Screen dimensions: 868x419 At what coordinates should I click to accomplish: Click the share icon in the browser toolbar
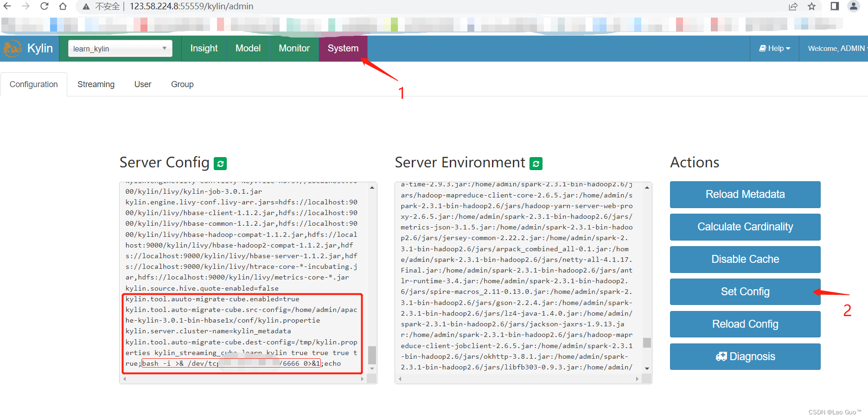click(x=793, y=6)
